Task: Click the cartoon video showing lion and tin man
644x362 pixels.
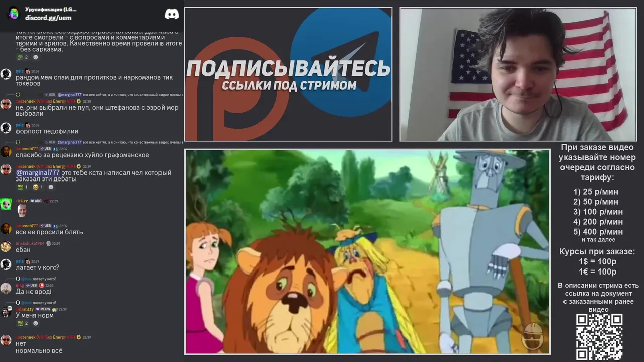Action: 367,252
